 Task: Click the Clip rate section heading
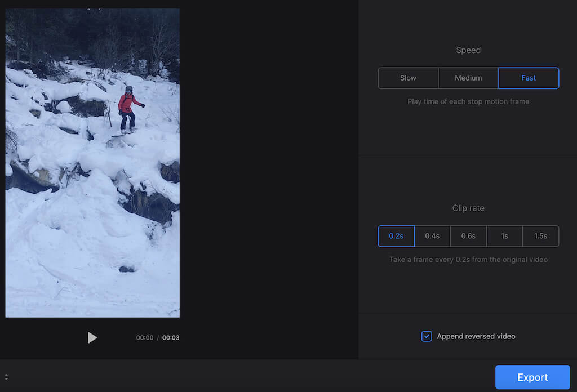468,208
